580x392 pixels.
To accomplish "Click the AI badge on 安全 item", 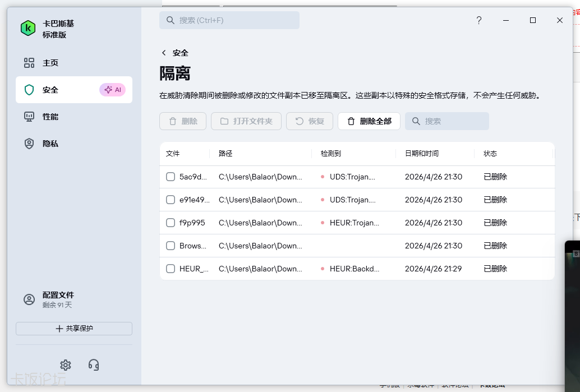I will [112, 90].
